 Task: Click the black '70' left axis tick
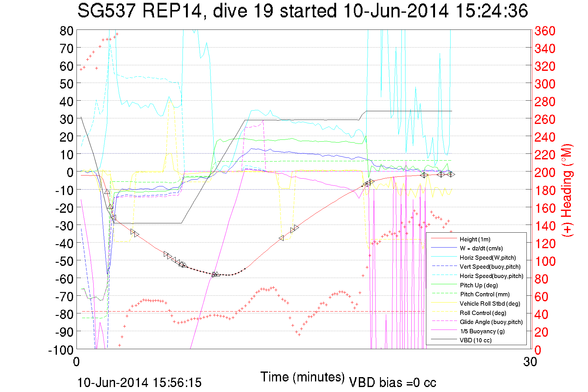pyautogui.click(x=67, y=48)
